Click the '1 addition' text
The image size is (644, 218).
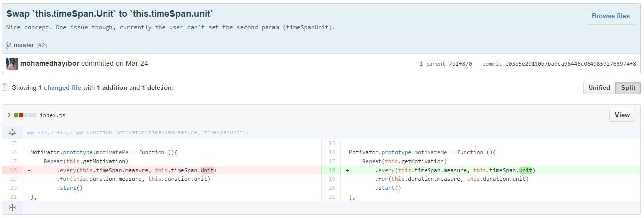pyautogui.click(x=112, y=88)
